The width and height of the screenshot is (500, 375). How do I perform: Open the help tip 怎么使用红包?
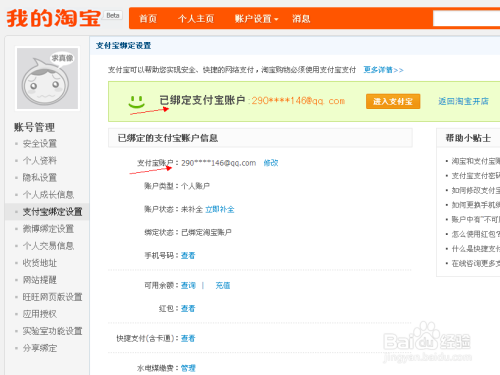476,234
